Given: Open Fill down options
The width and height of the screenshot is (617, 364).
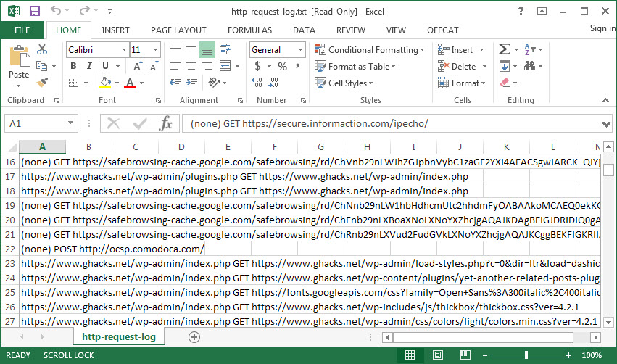Looking at the screenshot, I should click(505, 66).
